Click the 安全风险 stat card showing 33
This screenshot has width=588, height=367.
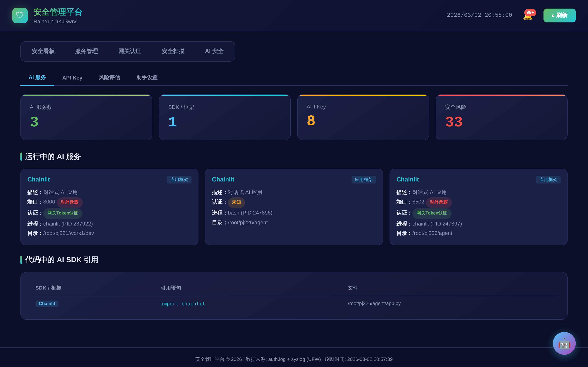[x=501, y=117]
